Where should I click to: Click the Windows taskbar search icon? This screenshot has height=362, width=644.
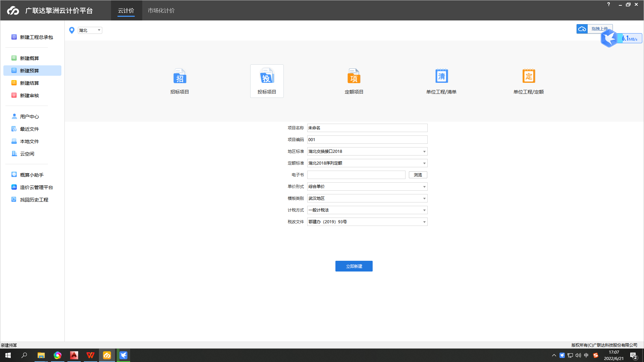24,355
